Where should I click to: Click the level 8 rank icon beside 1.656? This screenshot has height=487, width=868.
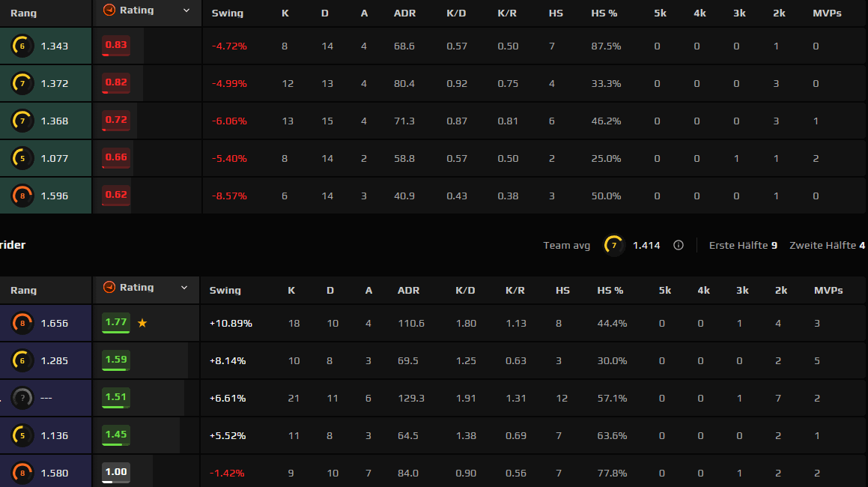[22, 324]
